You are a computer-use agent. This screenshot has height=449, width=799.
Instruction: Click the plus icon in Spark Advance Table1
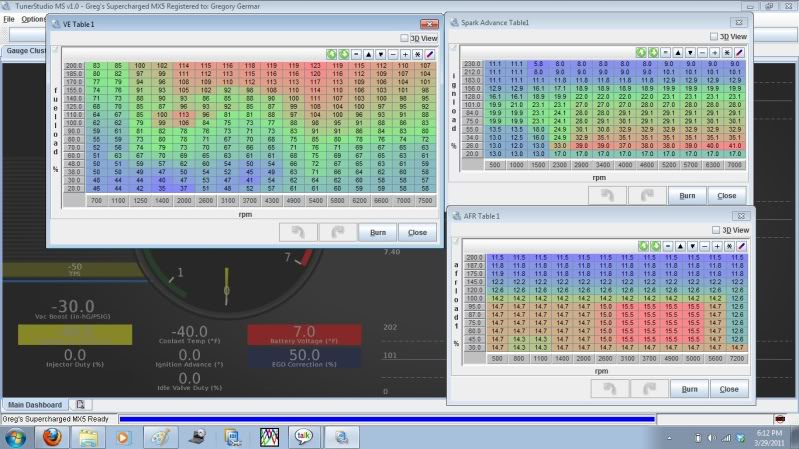pos(714,52)
